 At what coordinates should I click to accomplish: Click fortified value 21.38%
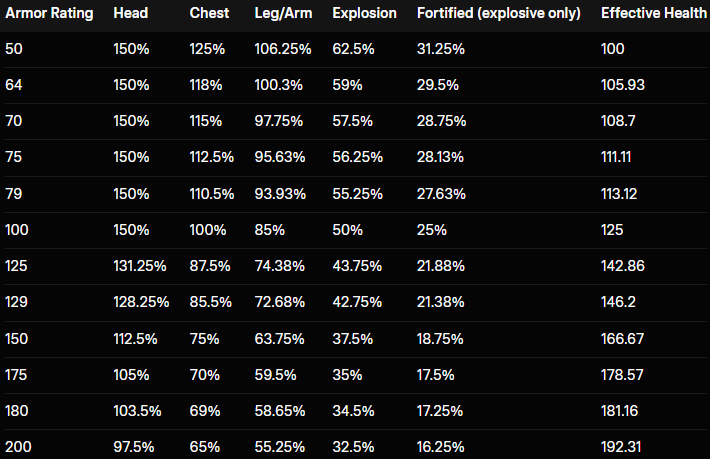point(436,301)
